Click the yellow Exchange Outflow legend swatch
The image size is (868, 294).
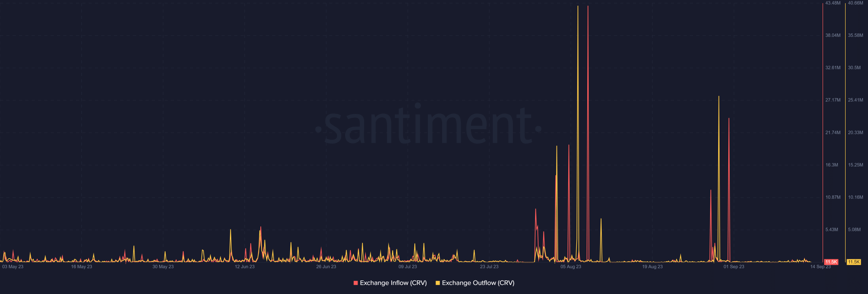(438, 283)
